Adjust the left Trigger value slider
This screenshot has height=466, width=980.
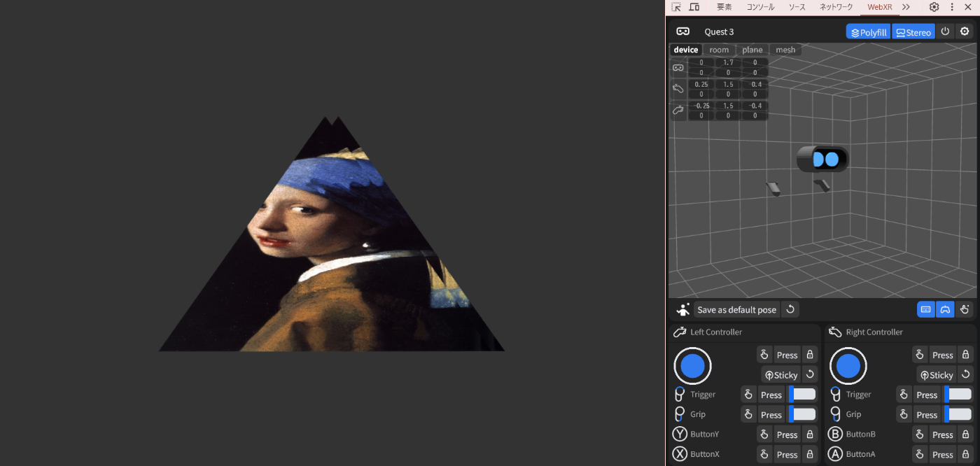pyautogui.click(x=802, y=394)
